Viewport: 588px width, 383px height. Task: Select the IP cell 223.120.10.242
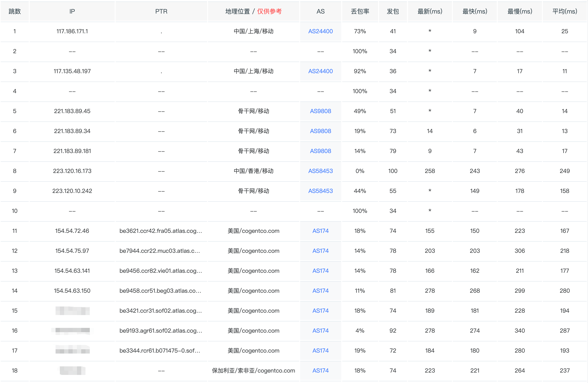[72, 191]
